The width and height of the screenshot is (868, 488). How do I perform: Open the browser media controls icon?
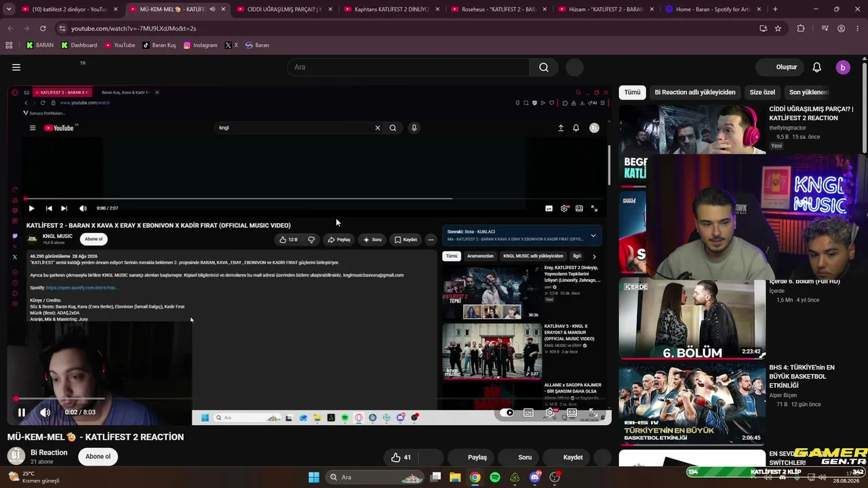coord(825,28)
